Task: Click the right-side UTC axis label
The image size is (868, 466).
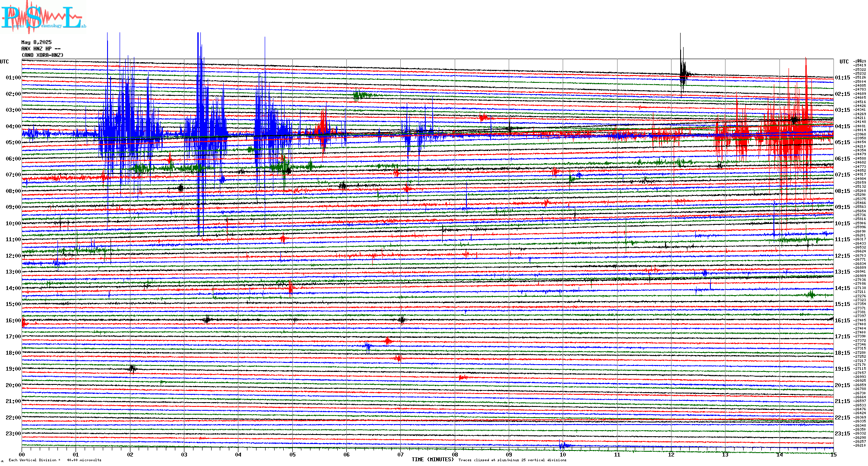Action: pos(844,62)
